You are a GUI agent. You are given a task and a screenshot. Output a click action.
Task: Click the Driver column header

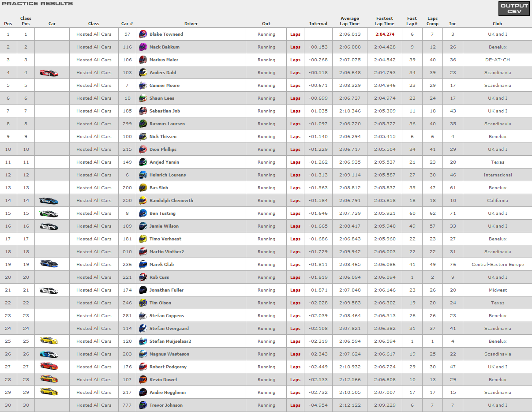191,24
